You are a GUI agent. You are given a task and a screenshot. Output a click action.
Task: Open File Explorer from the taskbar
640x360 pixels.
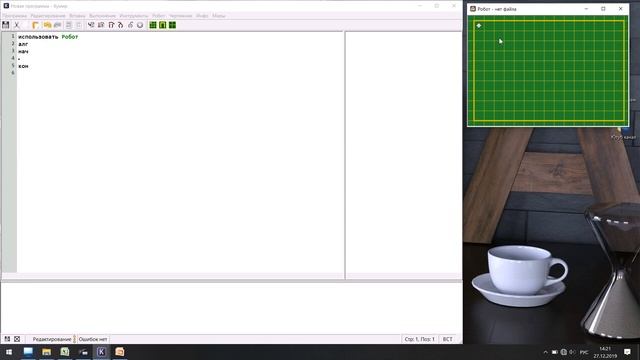[47, 352]
